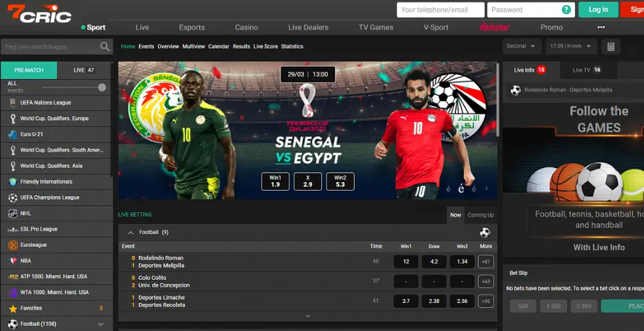Click the search magnifier icon
Screen dimensions: 644x331
(x=105, y=47)
